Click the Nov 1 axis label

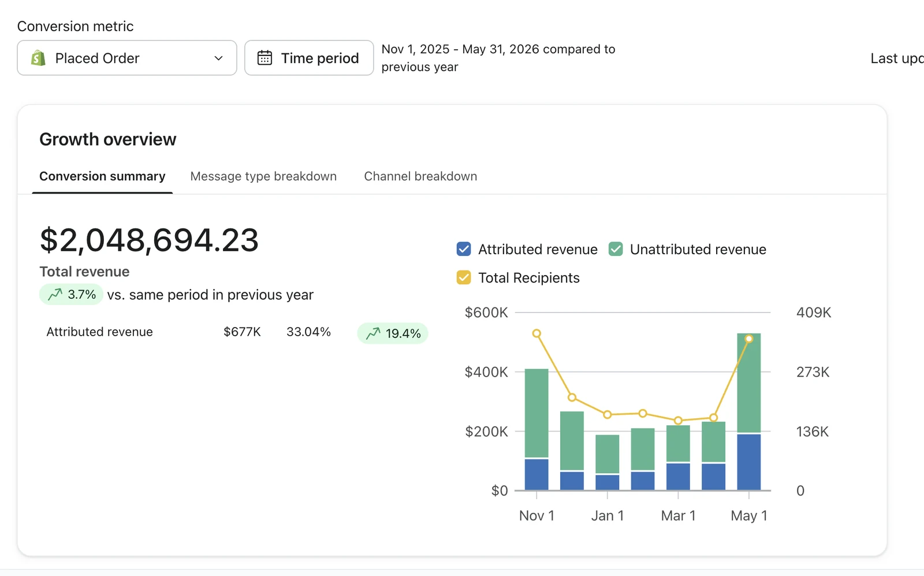(536, 516)
